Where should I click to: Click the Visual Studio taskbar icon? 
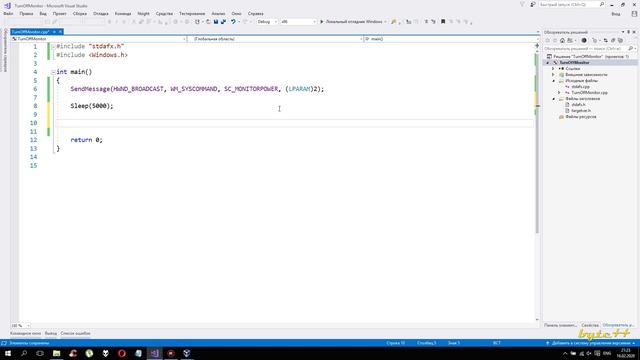[x=154, y=353]
